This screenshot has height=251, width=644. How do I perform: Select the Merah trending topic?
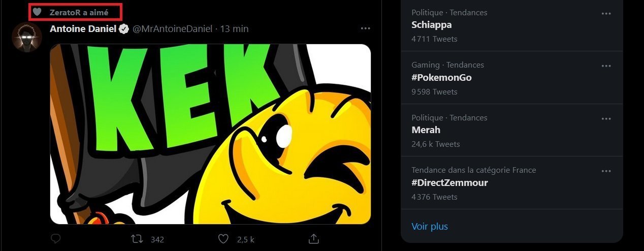point(426,130)
